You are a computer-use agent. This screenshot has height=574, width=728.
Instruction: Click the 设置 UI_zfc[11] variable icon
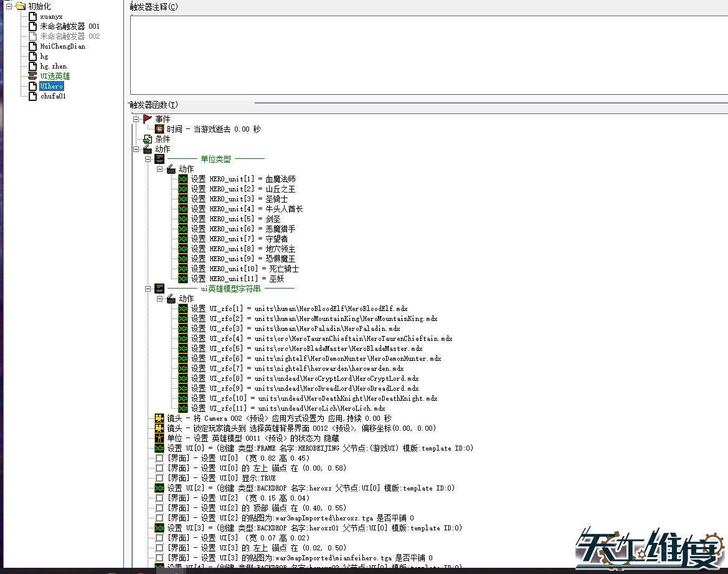coord(182,408)
